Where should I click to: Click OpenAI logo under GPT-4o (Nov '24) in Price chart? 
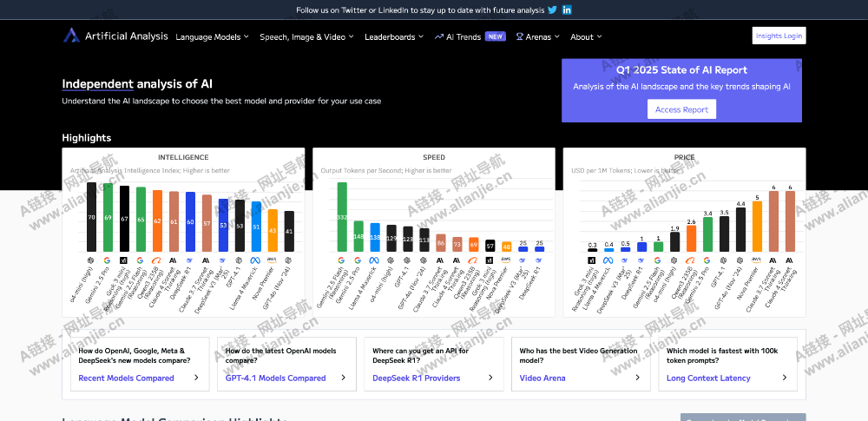point(740,260)
